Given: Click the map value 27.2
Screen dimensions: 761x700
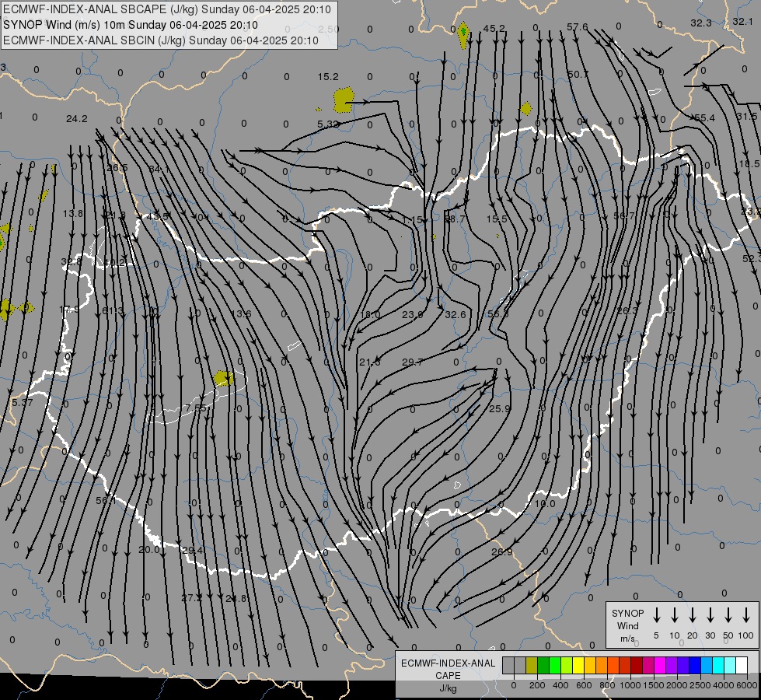Looking at the screenshot, I should 192,598.
